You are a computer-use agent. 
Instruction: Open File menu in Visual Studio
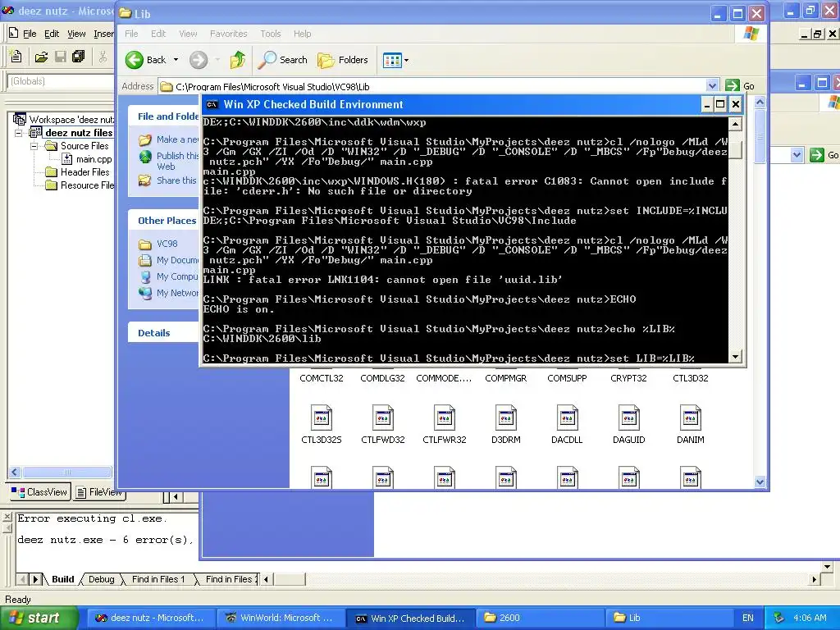click(x=30, y=34)
